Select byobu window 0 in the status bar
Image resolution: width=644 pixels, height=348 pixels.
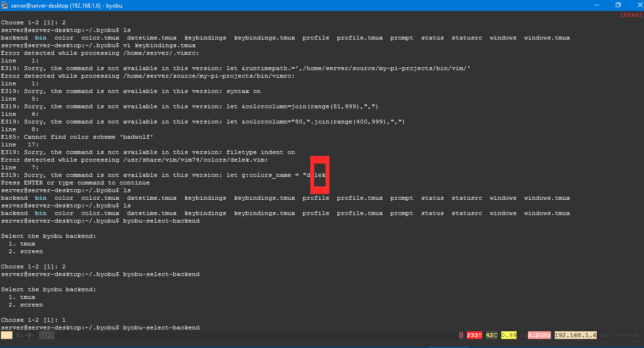(26, 335)
